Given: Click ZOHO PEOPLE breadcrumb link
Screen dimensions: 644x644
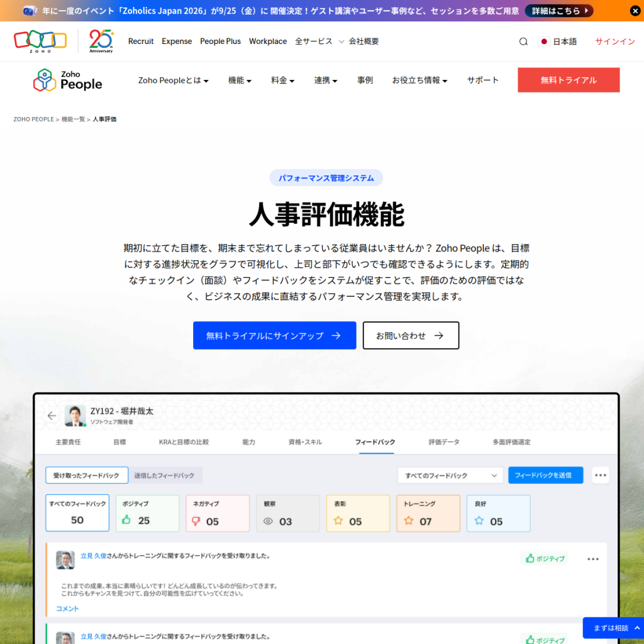Looking at the screenshot, I should coord(34,119).
